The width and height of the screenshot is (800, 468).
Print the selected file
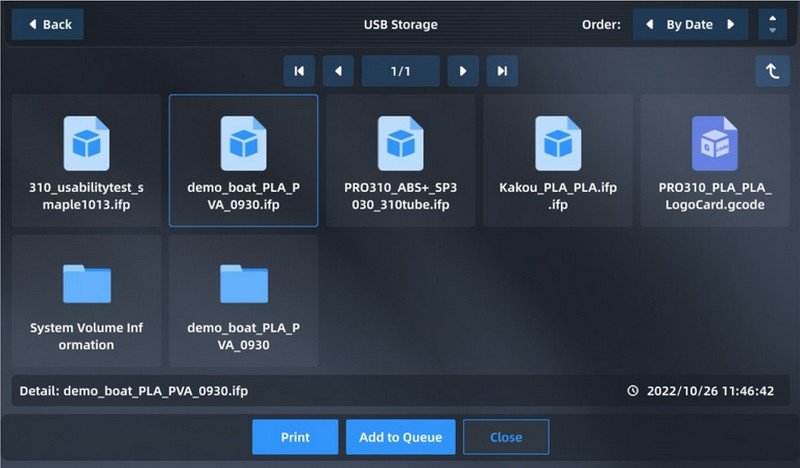tap(295, 437)
